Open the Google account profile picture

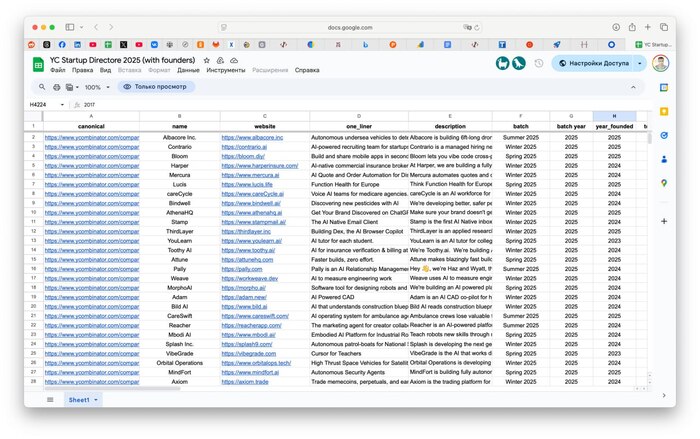[660, 63]
